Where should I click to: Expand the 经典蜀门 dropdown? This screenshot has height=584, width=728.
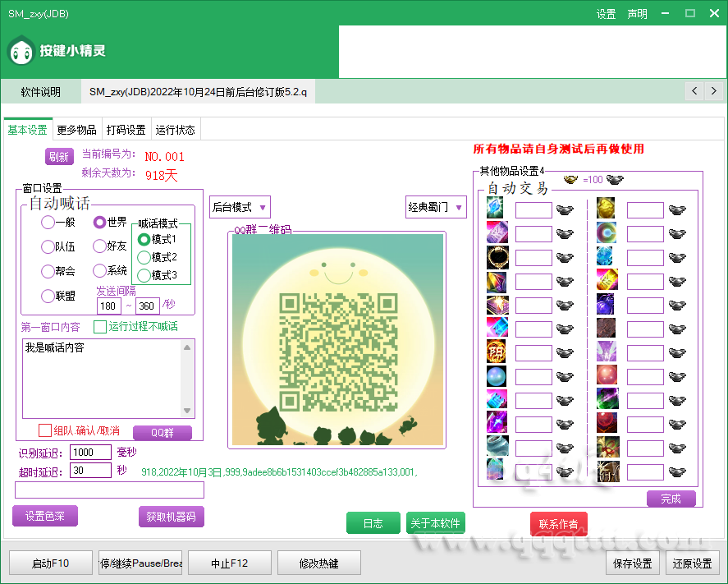click(436, 207)
